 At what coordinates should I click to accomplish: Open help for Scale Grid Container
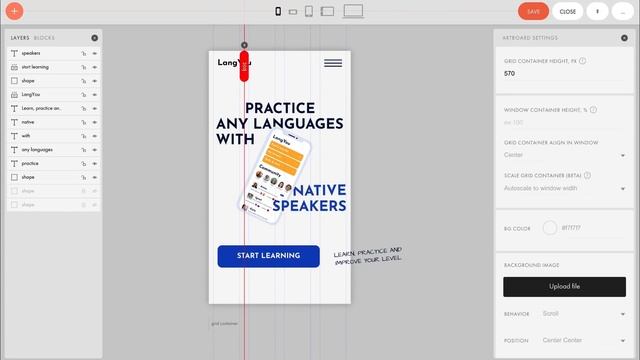(x=587, y=176)
